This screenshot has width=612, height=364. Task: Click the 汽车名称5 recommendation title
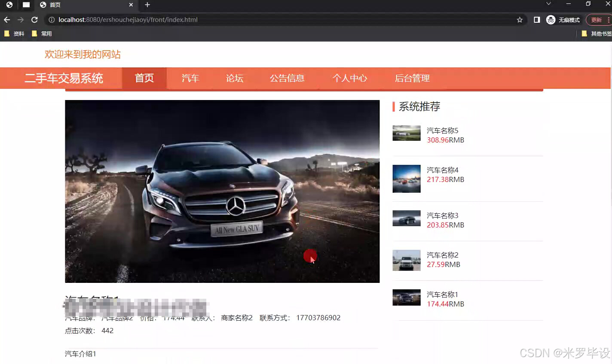443,130
